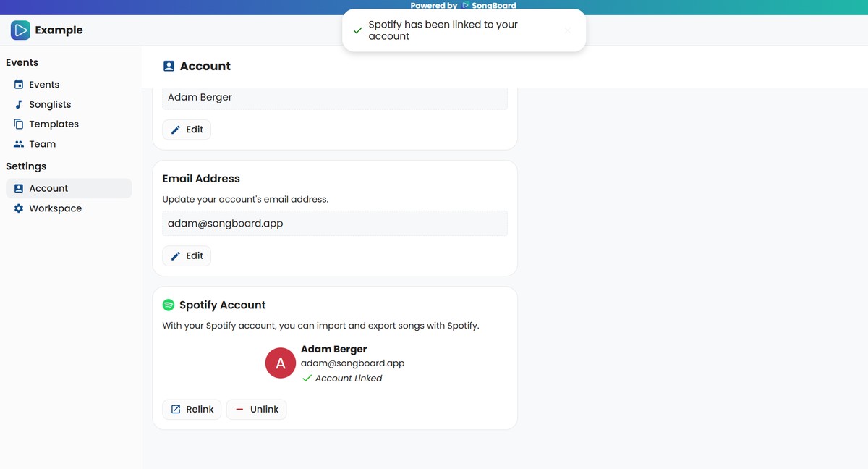Dismiss the Spotify linked notification
This screenshot has height=469, width=868.
click(x=568, y=30)
